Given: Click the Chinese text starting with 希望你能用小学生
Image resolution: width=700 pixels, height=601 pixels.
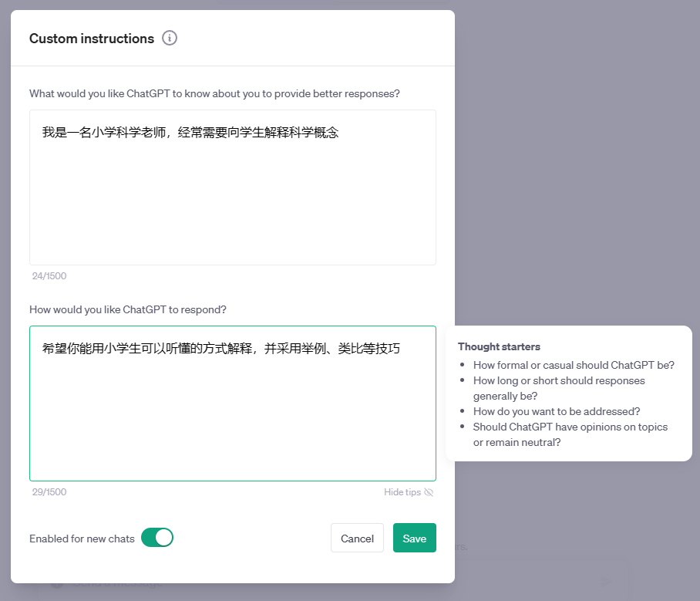Looking at the screenshot, I should point(220,349).
